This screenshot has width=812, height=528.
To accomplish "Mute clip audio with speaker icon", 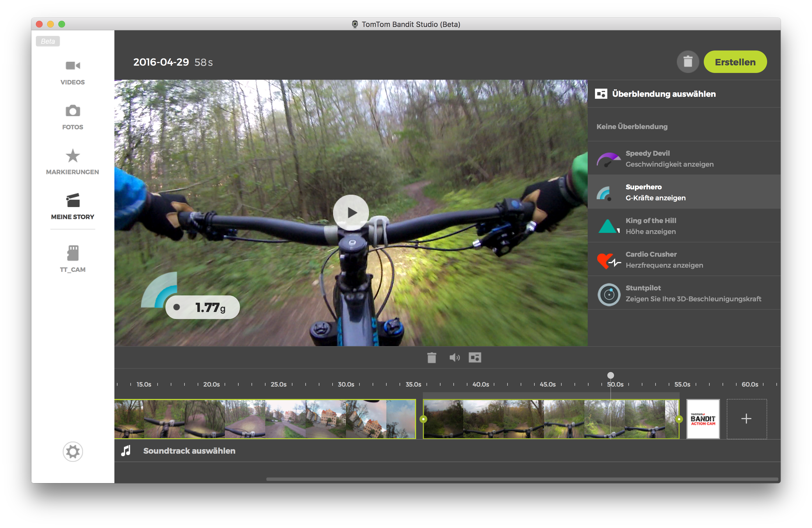I will [x=454, y=358].
